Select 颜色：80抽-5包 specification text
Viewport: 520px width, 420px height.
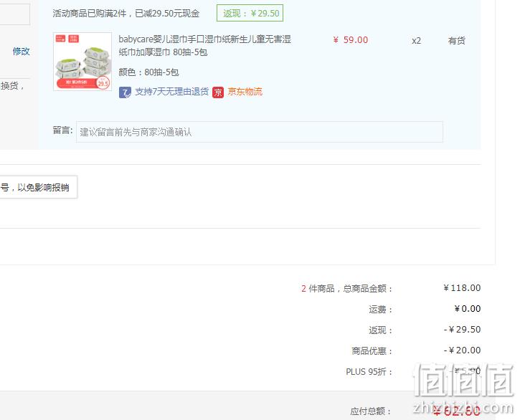[148, 72]
